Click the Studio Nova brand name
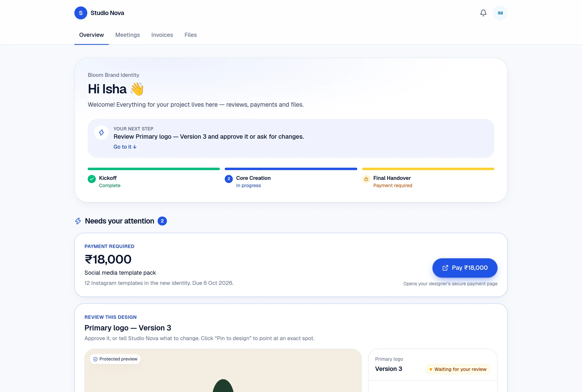The width and height of the screenshot is (582, 392). [x=107, y=13]
